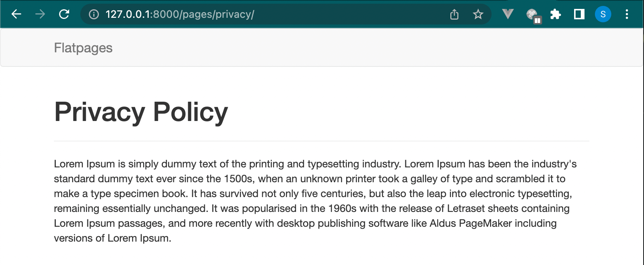The height and width of the screenshot is (265, 644).
Task: Click the URL 127.0.0.1:8000/pages/privacy/
Action: pos(180,14)
